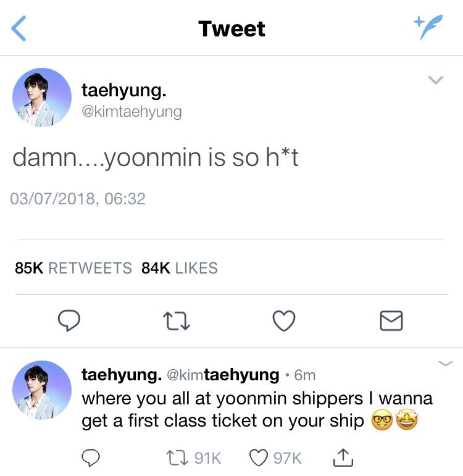The image size is (463, 476).
Task: Open the tweet's timestamp 03/07/2018, 06:32
Action: [78, 199]
